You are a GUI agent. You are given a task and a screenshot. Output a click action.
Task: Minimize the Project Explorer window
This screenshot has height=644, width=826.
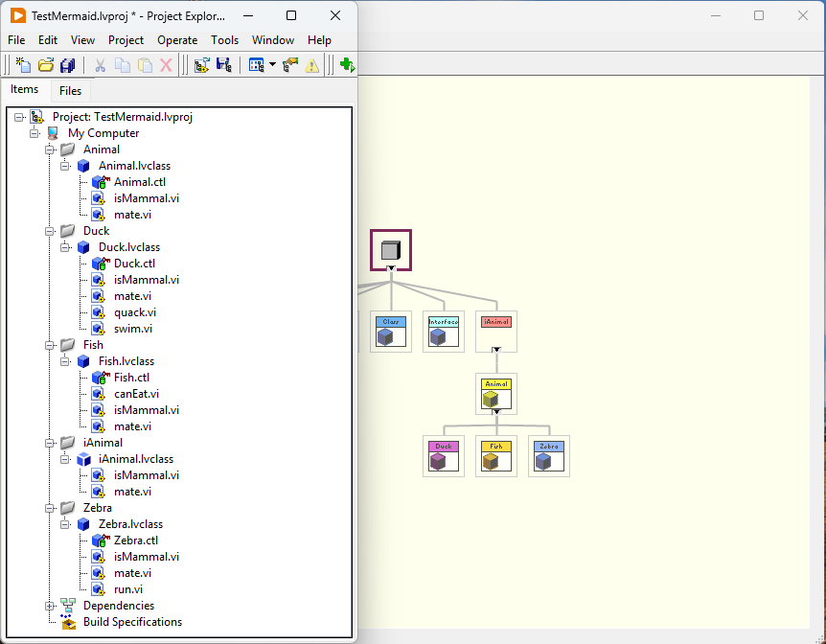pyautogui.click(x=248, y=15)
